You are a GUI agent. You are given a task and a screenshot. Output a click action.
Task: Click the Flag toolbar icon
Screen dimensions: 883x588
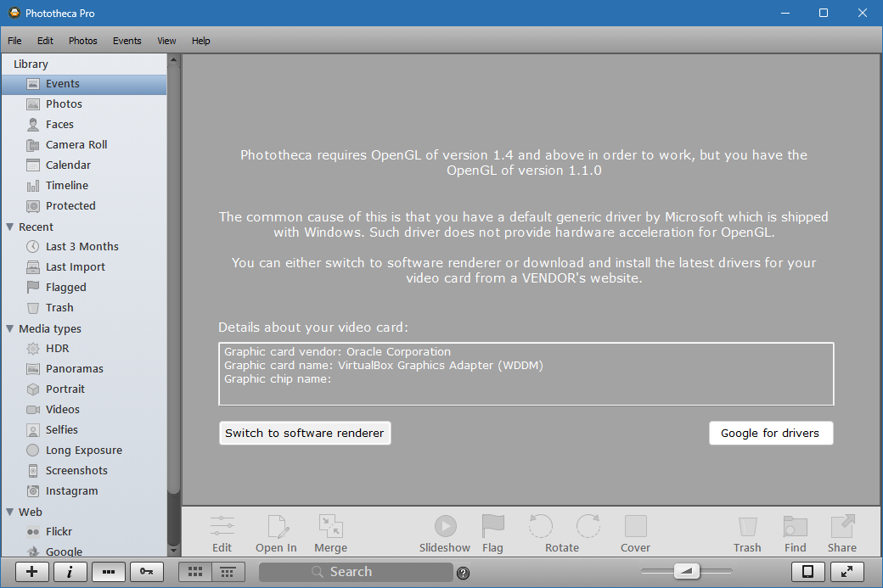[492, 527]
